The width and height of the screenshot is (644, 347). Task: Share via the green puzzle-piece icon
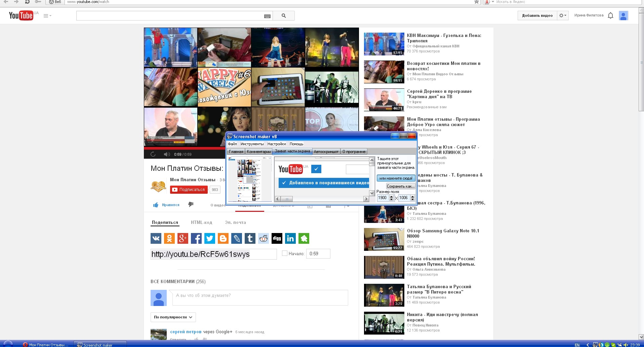pos(304,238)
